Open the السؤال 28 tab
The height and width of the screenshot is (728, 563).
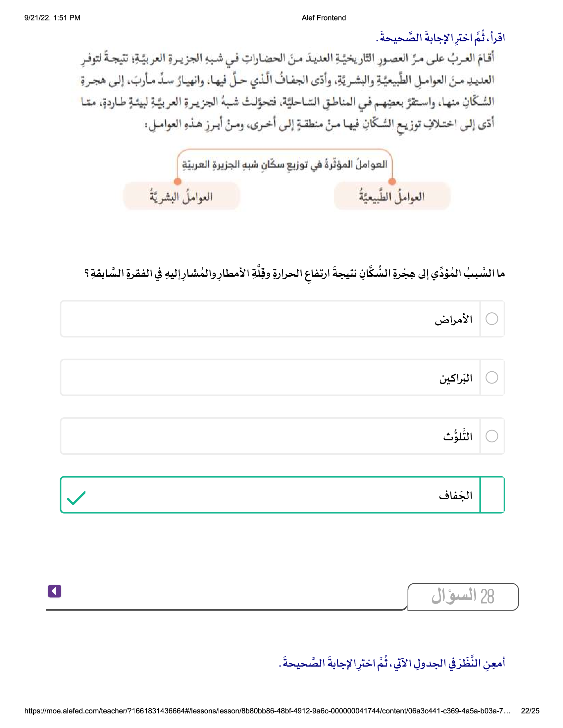[x=463, y=597]
